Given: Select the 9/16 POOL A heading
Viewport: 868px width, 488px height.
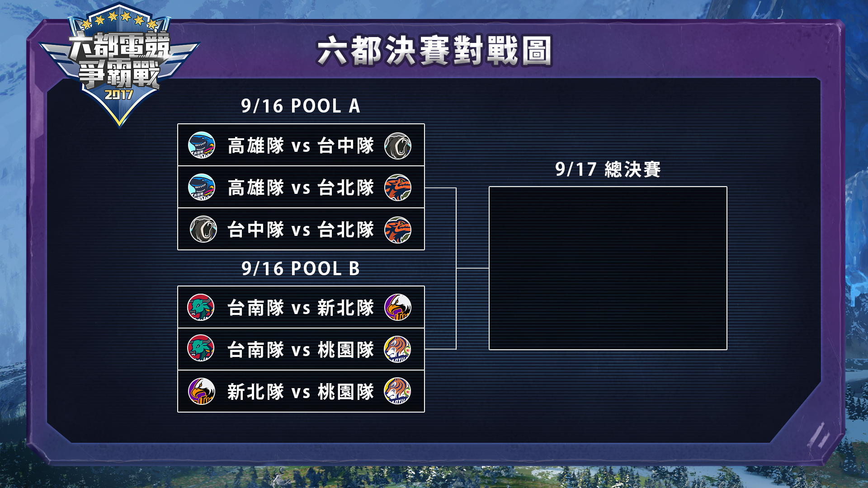Looking at the screenshot, I should coord(301,106).
